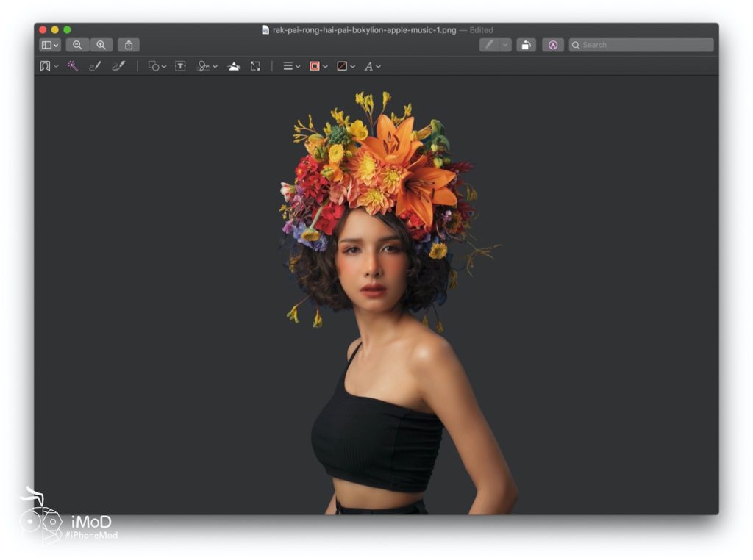Select the Draw brush tool
This screenshot has height=560, width=753.
pos(118,66)
